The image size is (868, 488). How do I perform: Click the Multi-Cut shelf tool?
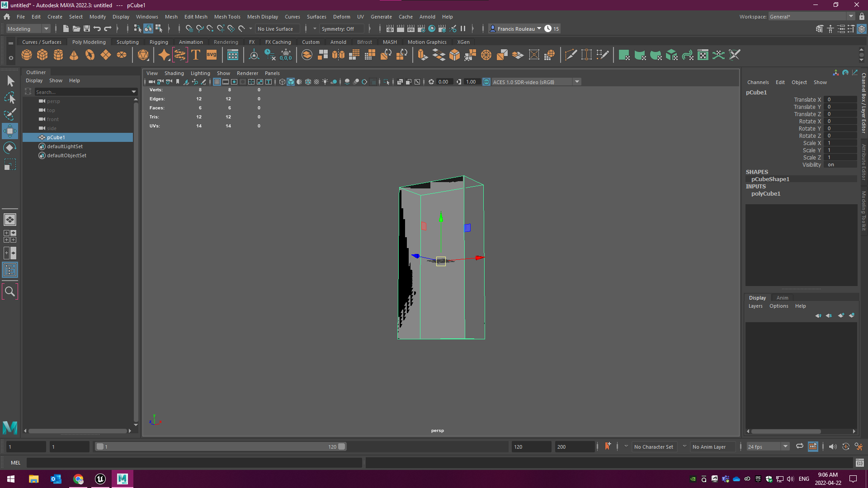pos(571,55)
